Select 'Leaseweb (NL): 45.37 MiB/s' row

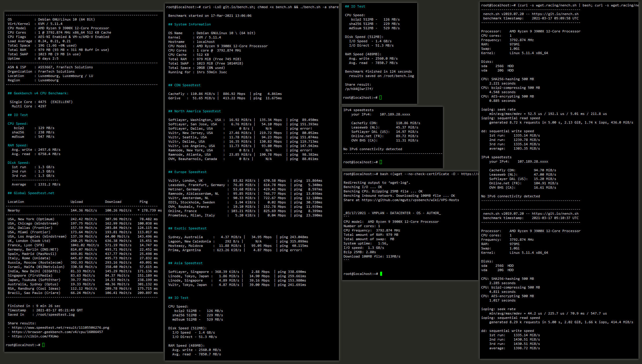point(385,127)
